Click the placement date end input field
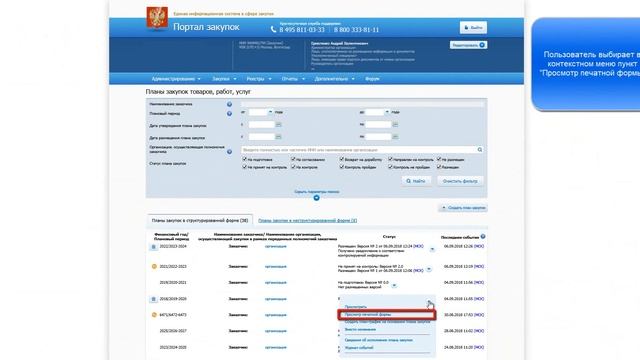Screen dimensions: 640x360 pos(378,137)
